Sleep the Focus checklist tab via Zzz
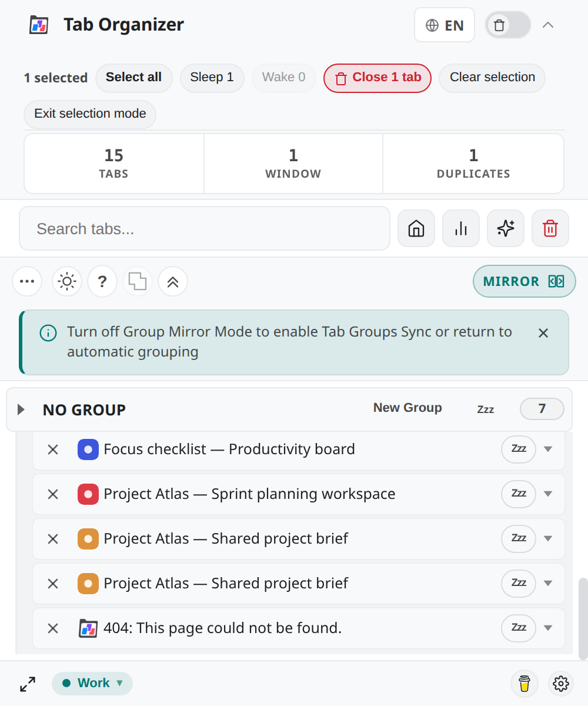The height and width of the screenshot is (706, 588). pos(519,449)
